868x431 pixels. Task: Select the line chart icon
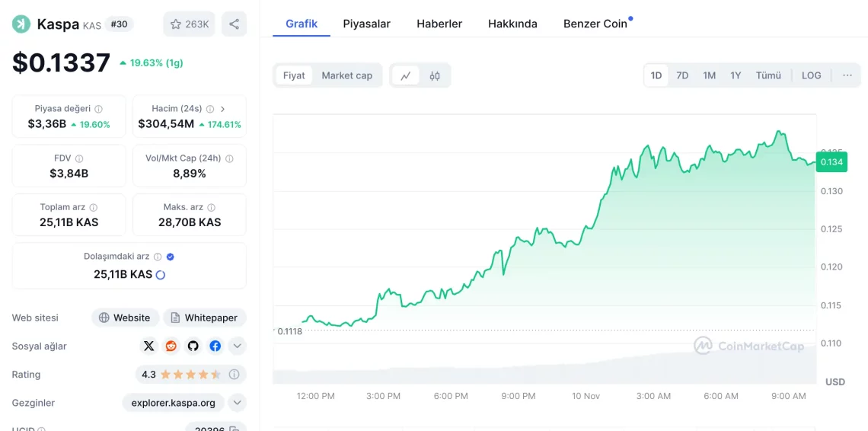[x=406, y=75]
